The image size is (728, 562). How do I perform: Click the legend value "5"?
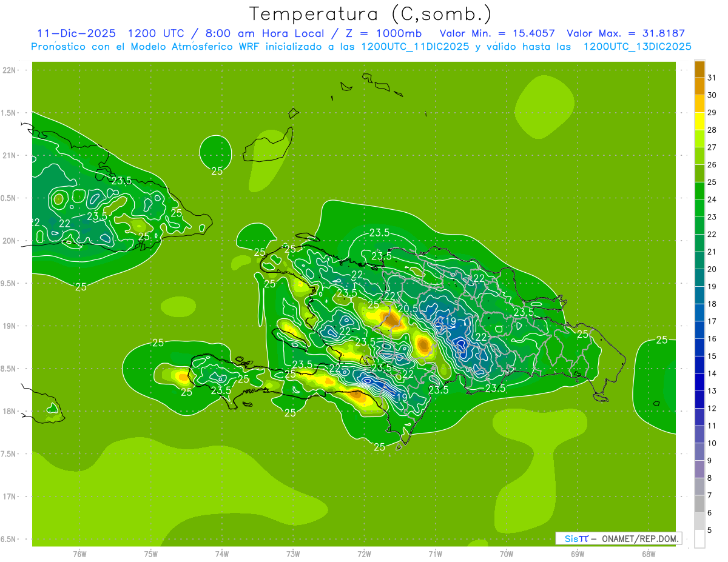710,530
